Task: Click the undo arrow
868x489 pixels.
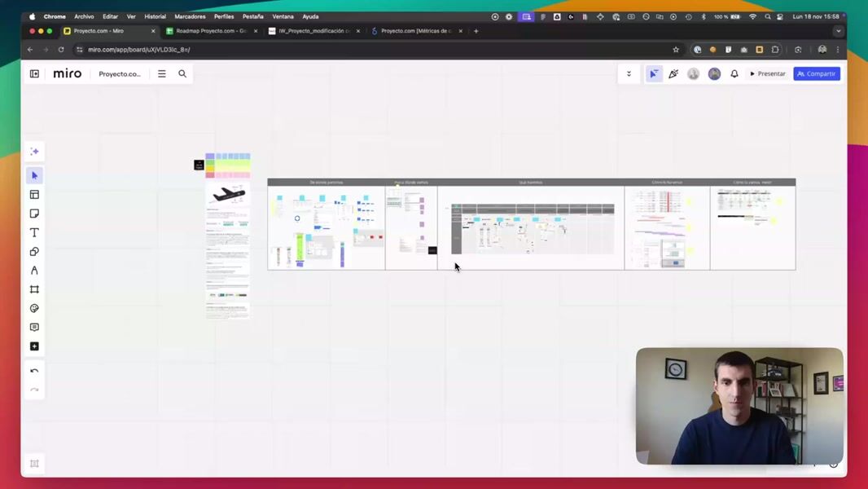Action: pyautogui.click(x=34, y=371)
